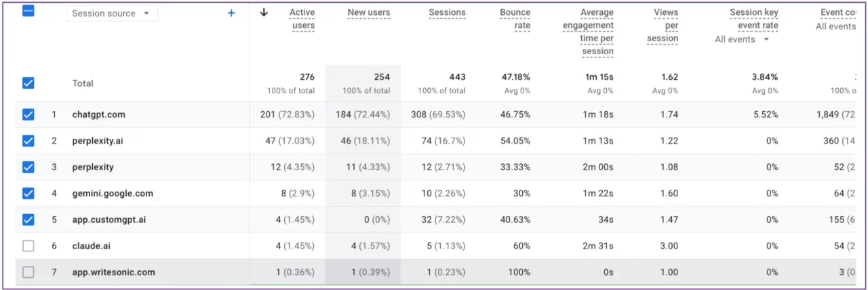Viewport: 868px width, 290px height.
Task: Click Average engagement time per session header
Action: (588, 32)
